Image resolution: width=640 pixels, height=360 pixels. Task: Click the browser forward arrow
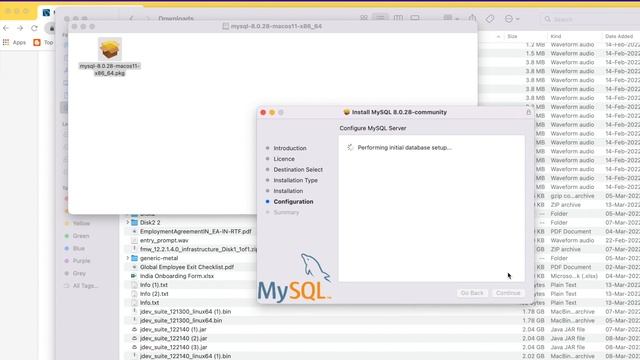coord(20,28)
